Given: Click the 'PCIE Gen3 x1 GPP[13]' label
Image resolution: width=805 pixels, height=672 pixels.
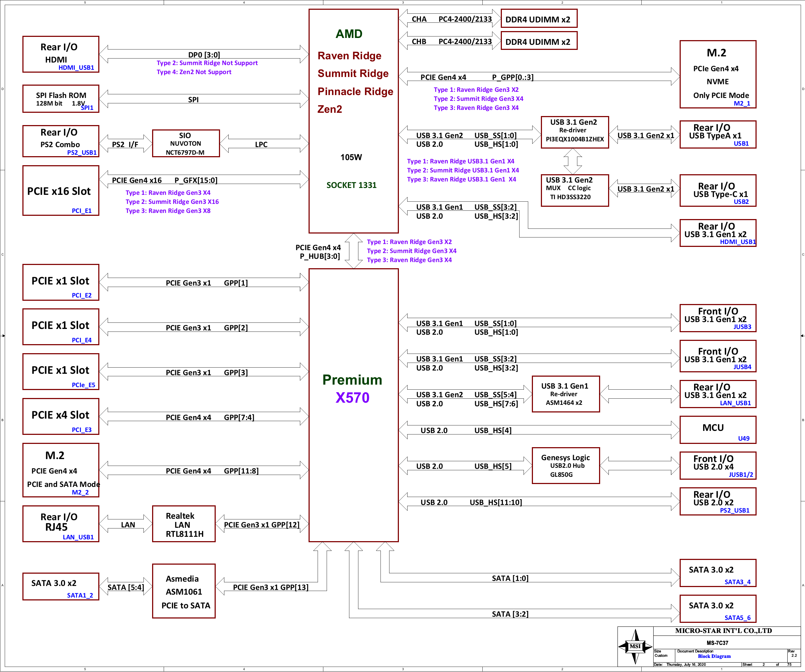Looking at the screenshot, I should pos(271,587).
